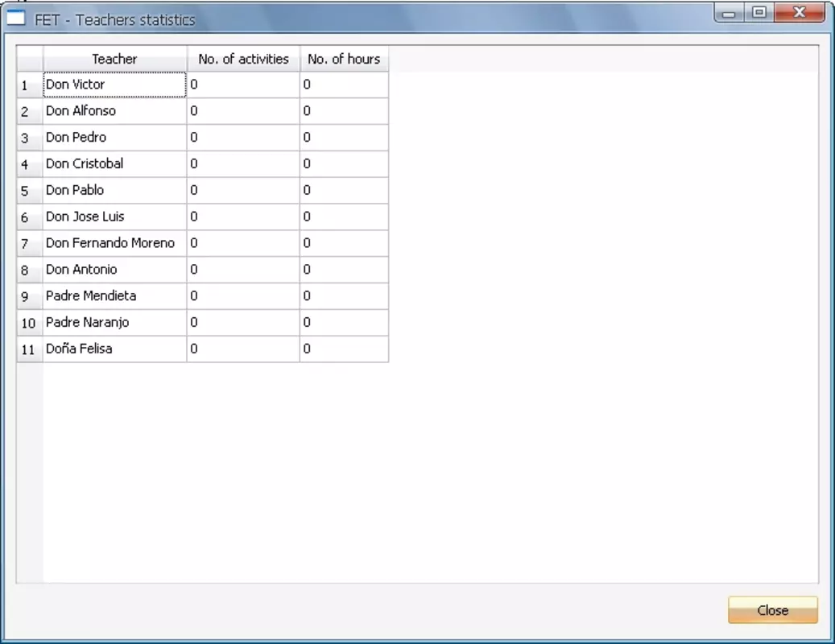Select row header number 8
835x644 pixels.
pyautogui.click(x=30, y=270)
